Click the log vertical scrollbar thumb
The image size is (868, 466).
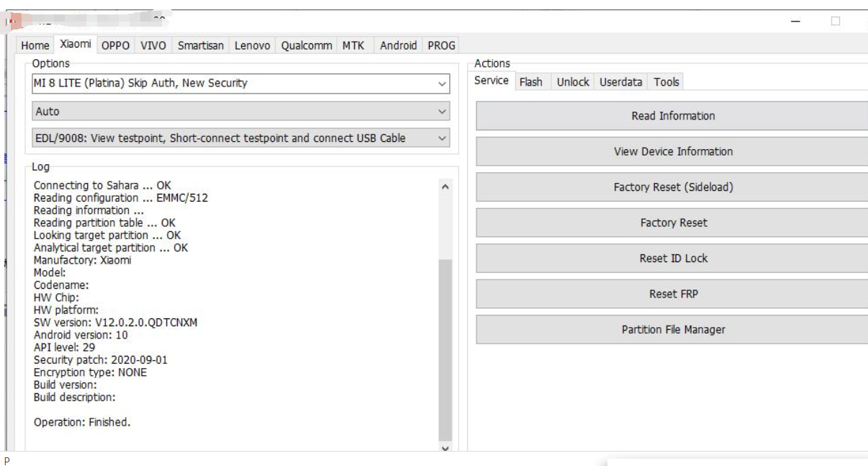pyautogui.click(x=445, y=349)
